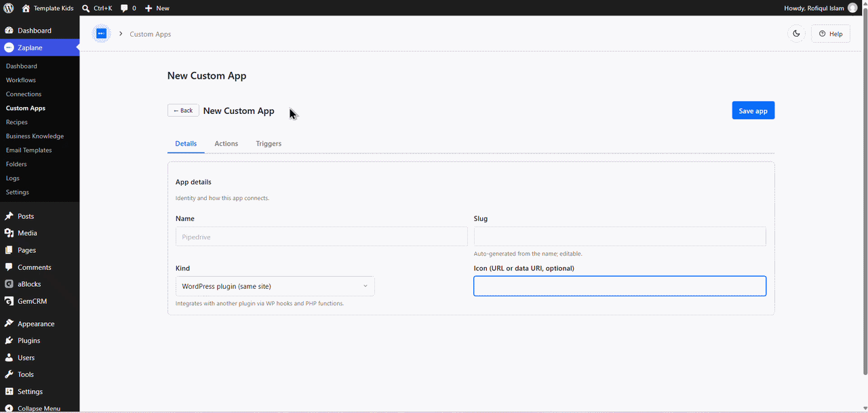
Task: Open the aBlocks menu label
Action: 29,284
